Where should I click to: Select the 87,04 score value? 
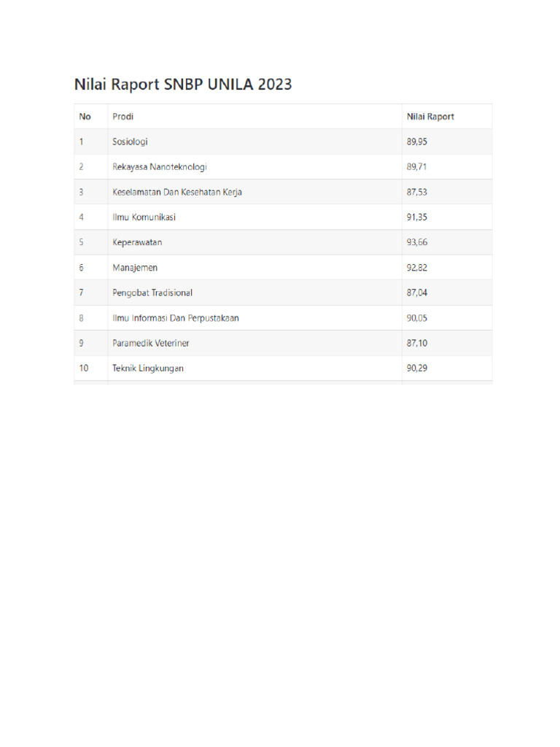417,293
